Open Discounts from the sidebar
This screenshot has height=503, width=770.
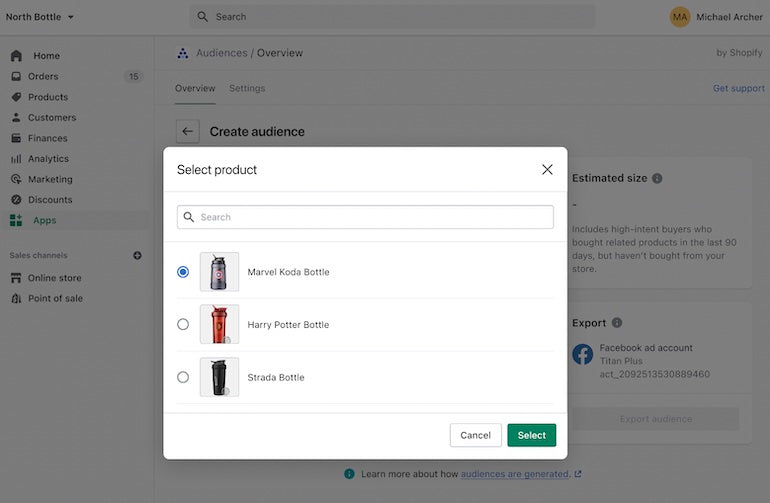50,200
